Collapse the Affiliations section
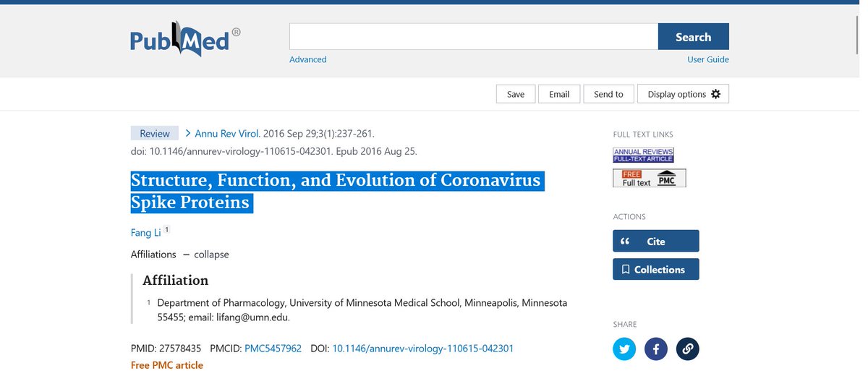Viewport: 868px width, 384px height. coord(210,255)
